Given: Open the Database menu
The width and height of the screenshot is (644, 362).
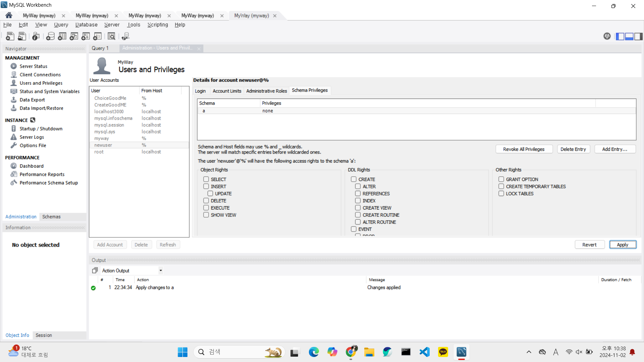Looking at the screenshot, I should click(x=86, y=25).
